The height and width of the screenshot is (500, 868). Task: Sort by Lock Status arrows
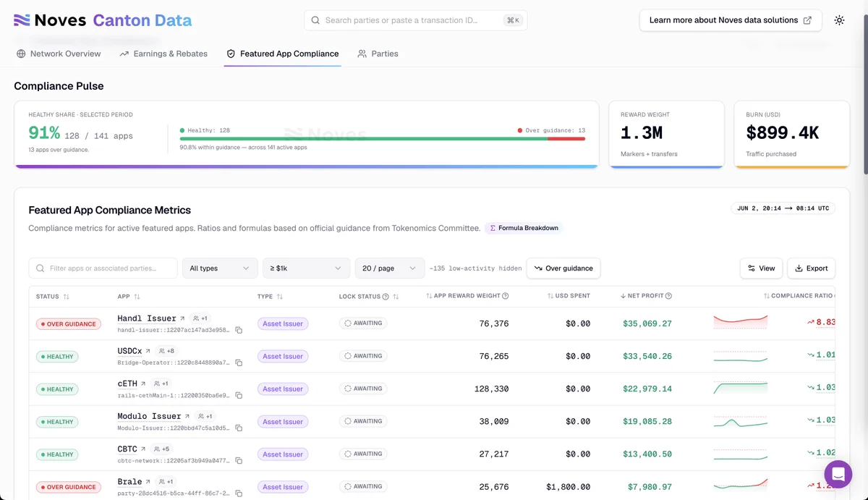pos(396,297)
